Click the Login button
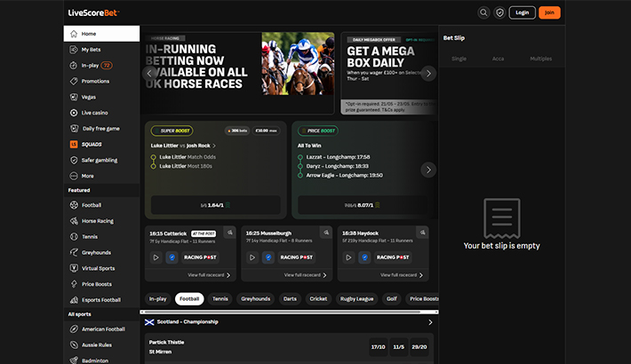 [522, 12]
